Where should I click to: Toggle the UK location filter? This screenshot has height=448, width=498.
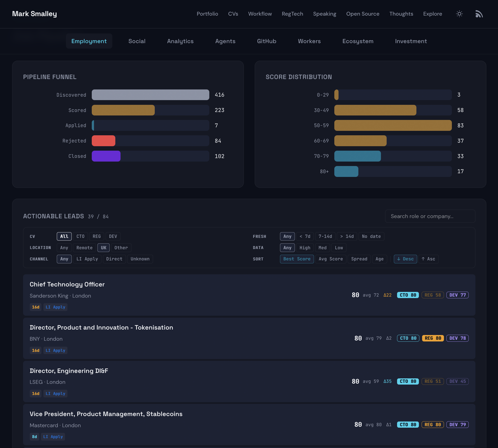(x=104, y=248)
